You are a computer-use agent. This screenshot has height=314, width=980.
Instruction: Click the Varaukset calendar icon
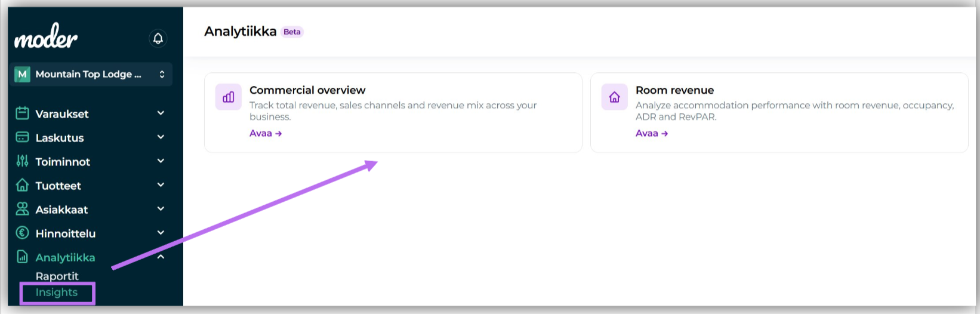22,113
